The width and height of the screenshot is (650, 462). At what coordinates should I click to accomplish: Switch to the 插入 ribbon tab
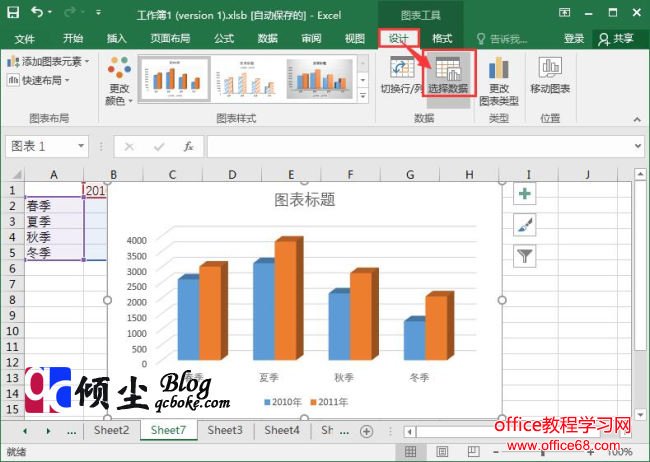[116, 39]
